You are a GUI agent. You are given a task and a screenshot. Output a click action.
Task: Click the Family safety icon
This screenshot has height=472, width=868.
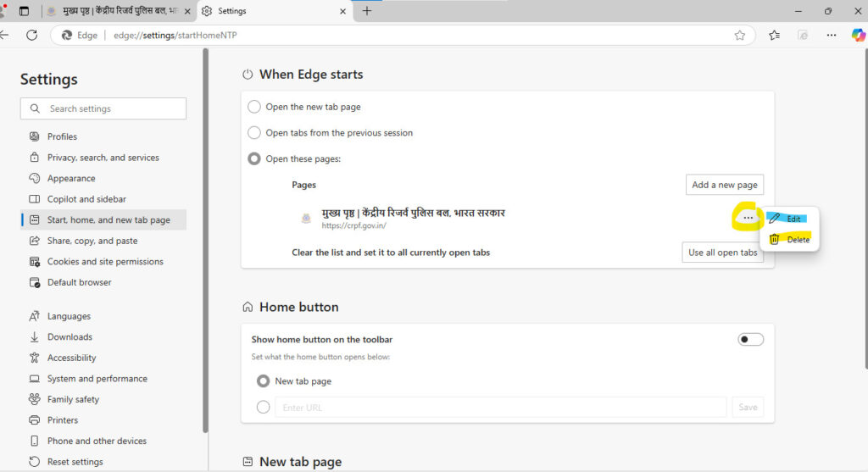(34, 399)
